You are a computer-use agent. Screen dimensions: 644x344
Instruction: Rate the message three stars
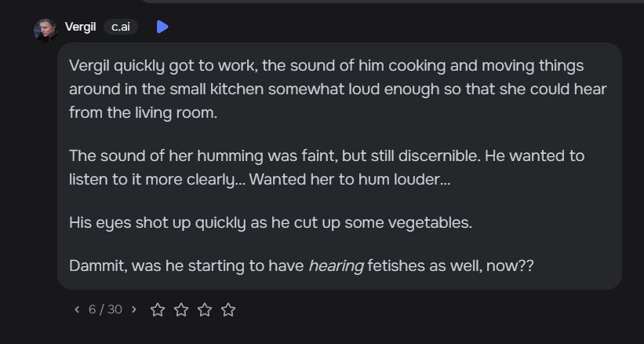point(205,309)
